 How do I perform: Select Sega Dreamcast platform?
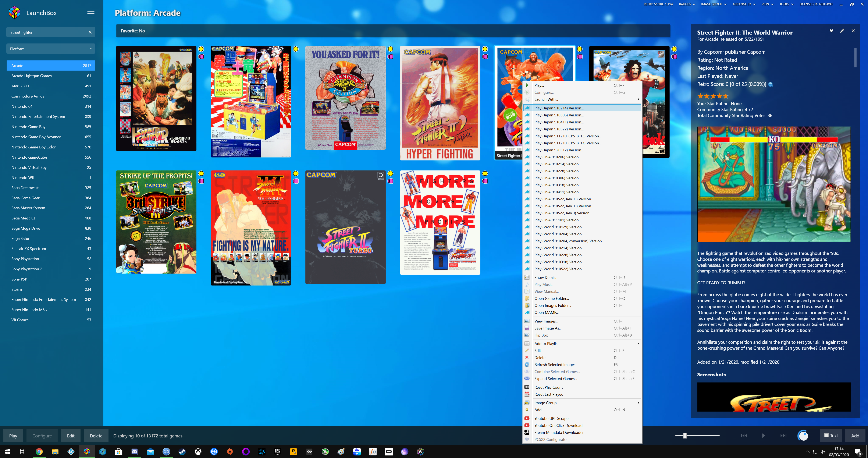[51, 187]
